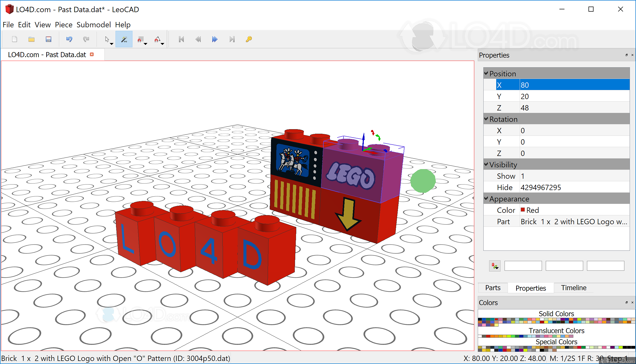Open the Submodel menu
The image size is (636, 364).
point(94,25)
